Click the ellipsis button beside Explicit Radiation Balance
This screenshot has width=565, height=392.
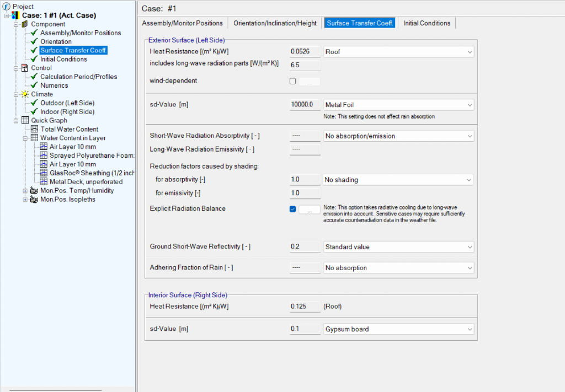pyautogui.click(x=310, y=210)
